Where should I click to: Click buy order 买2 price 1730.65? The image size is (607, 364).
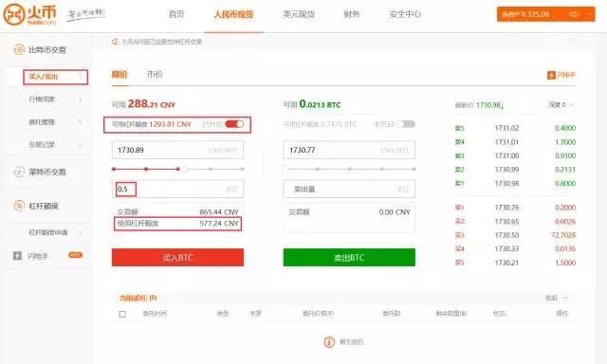506,222
